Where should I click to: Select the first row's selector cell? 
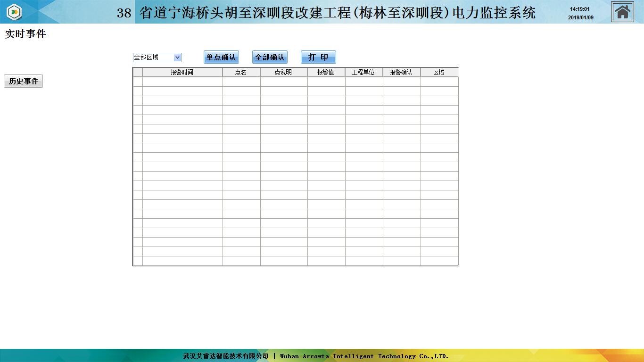(138, 82)
